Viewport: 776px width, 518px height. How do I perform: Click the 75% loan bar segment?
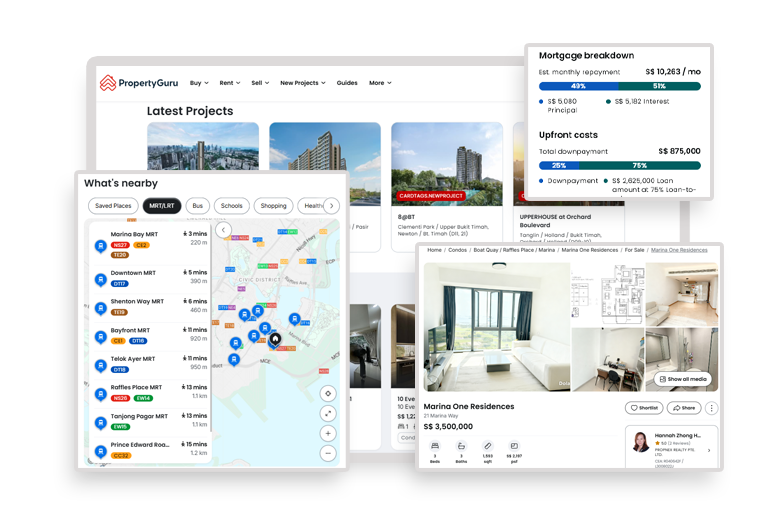(x=640, y=165)
